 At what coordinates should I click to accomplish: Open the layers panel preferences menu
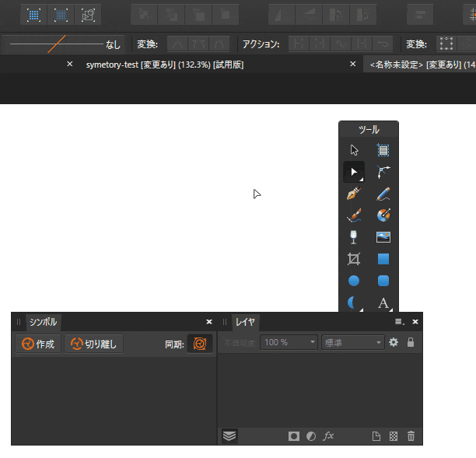tap(400, 322)
